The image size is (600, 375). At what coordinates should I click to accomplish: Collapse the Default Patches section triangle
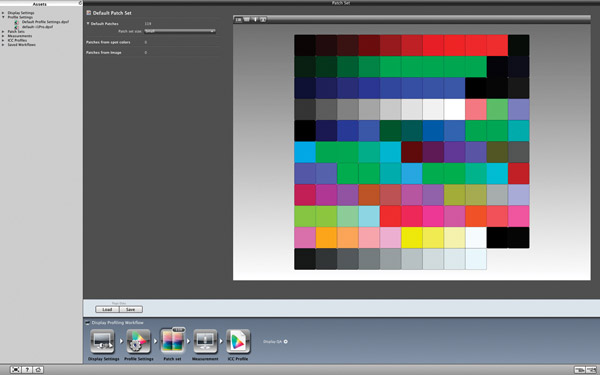point(88,24)
